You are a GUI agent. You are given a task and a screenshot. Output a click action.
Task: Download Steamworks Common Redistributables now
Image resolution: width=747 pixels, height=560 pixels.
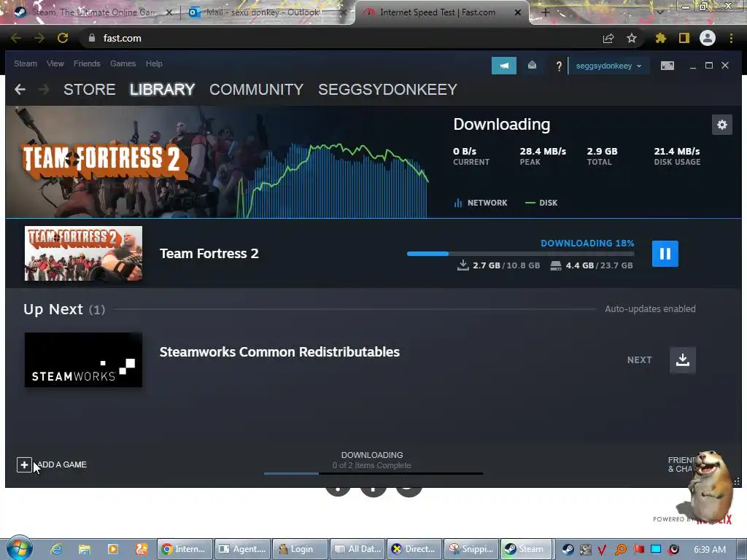point(682,359)
